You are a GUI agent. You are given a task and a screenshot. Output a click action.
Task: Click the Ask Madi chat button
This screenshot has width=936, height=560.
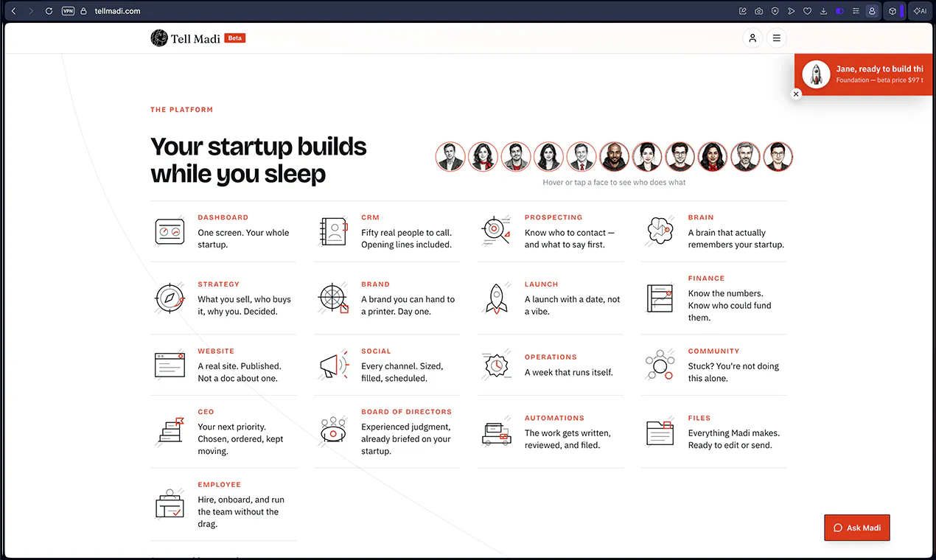point(857,528)
